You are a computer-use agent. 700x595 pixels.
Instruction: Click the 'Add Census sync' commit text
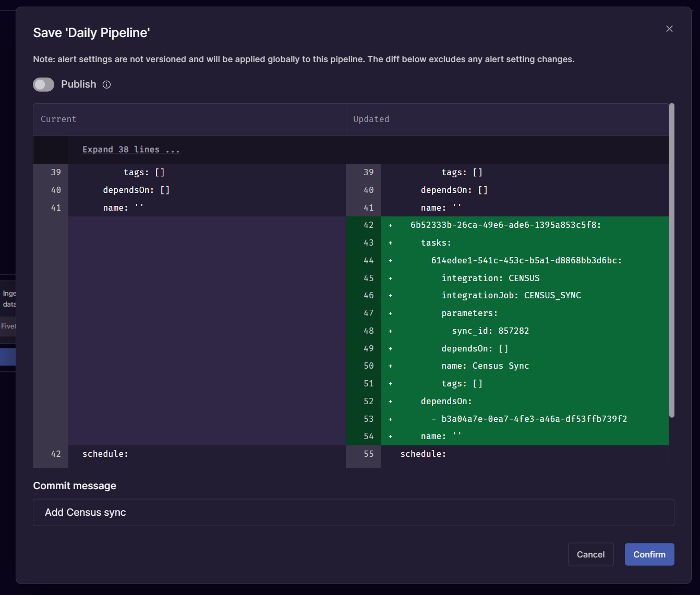tap(85, 512)
